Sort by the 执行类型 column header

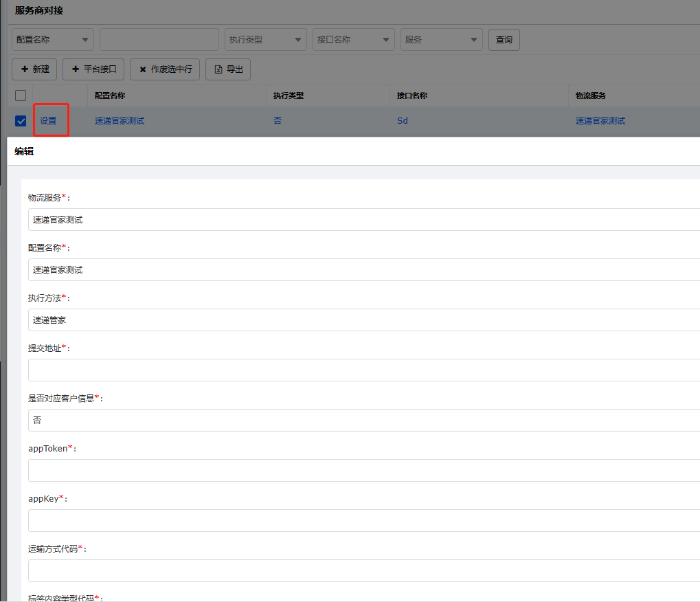(289, 96)
